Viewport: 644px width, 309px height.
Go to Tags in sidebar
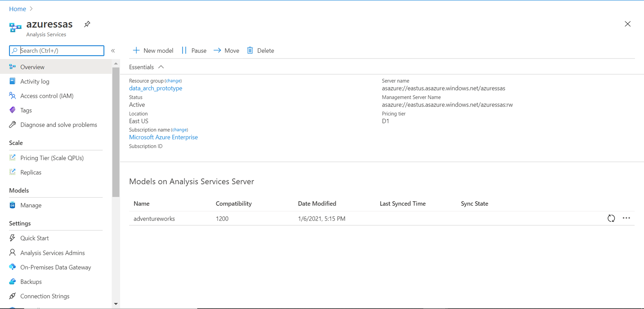[x=26, y=111]
